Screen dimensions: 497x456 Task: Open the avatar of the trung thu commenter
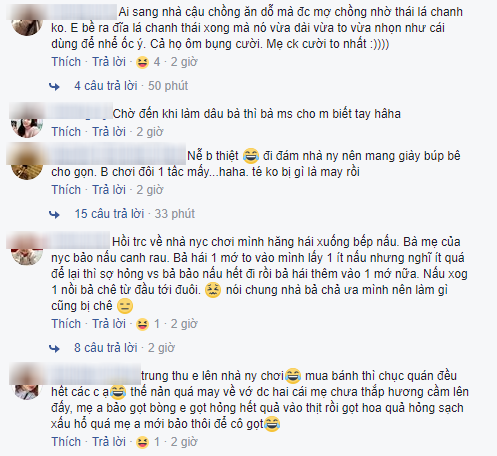(27, 384)
